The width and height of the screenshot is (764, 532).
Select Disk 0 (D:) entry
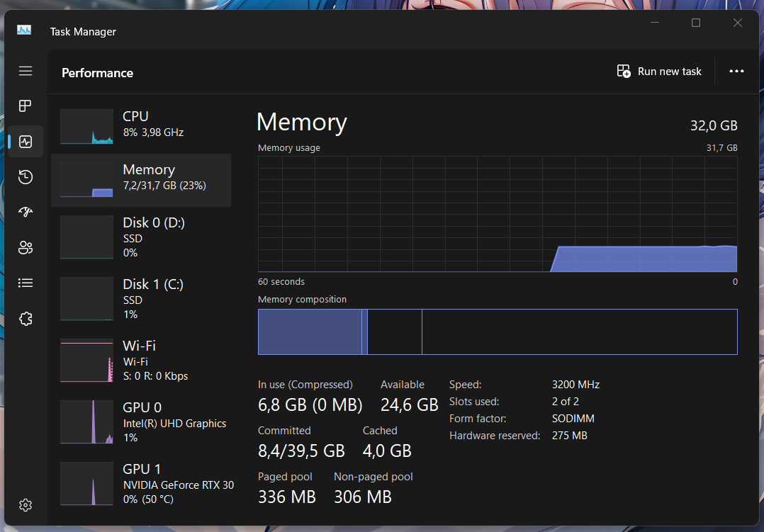point(141,237)
